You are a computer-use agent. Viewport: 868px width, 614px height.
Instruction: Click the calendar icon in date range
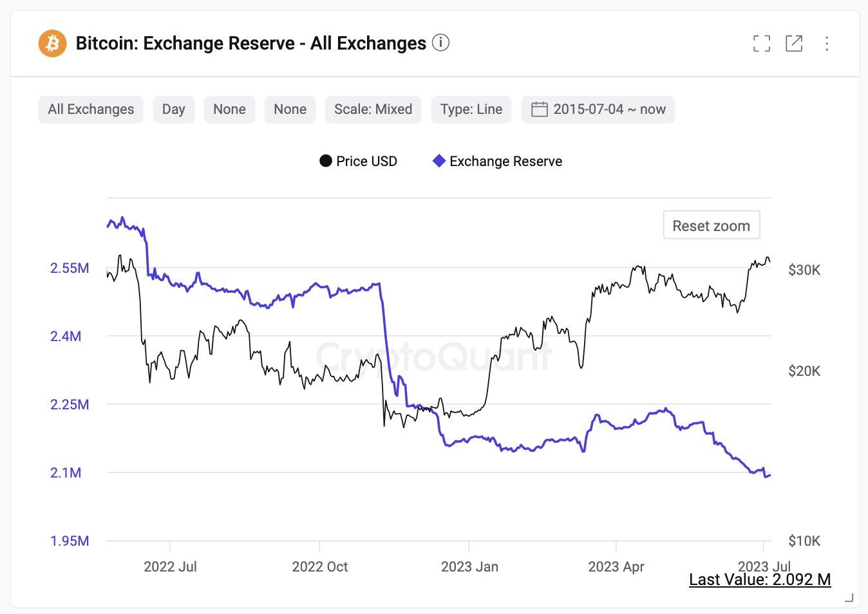coord(539,109)
